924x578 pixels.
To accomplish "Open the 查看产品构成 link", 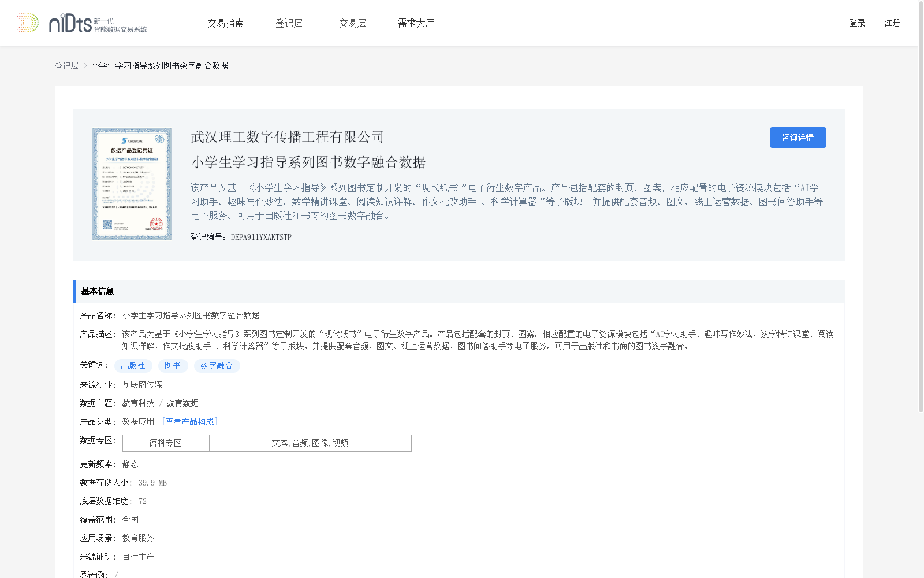I will (189, 422).
